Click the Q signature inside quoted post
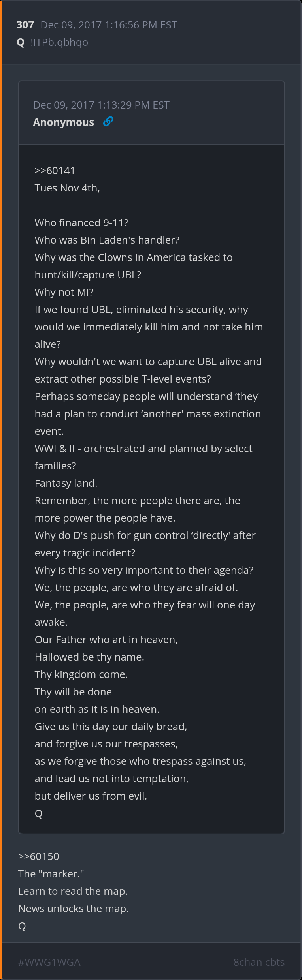 click(x=39, y=813)
